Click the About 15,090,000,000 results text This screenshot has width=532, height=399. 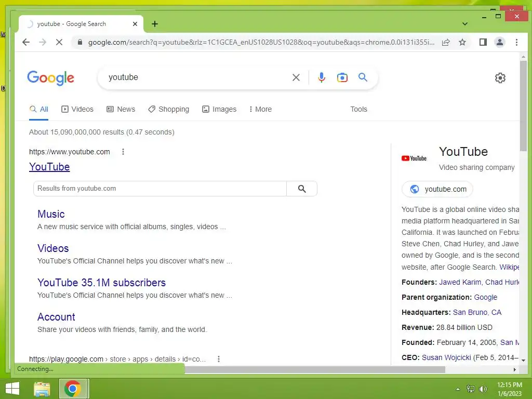(102, 132)
